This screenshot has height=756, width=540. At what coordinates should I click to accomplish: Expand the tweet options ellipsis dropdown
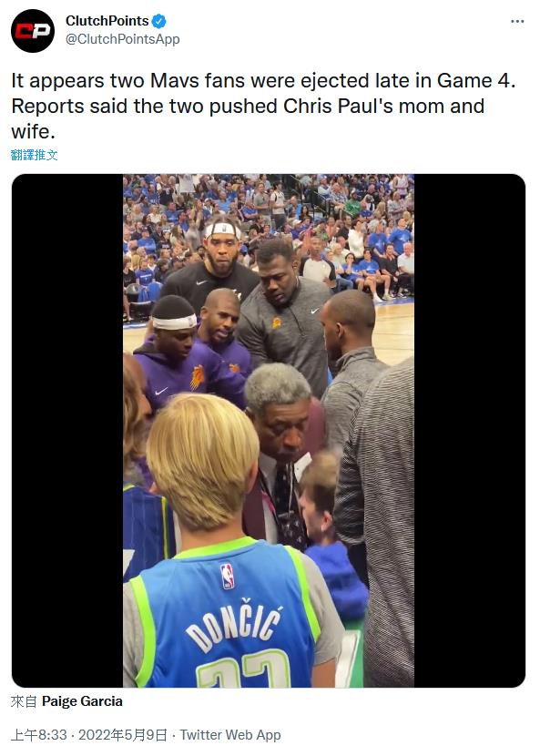(x=517, y=21)
